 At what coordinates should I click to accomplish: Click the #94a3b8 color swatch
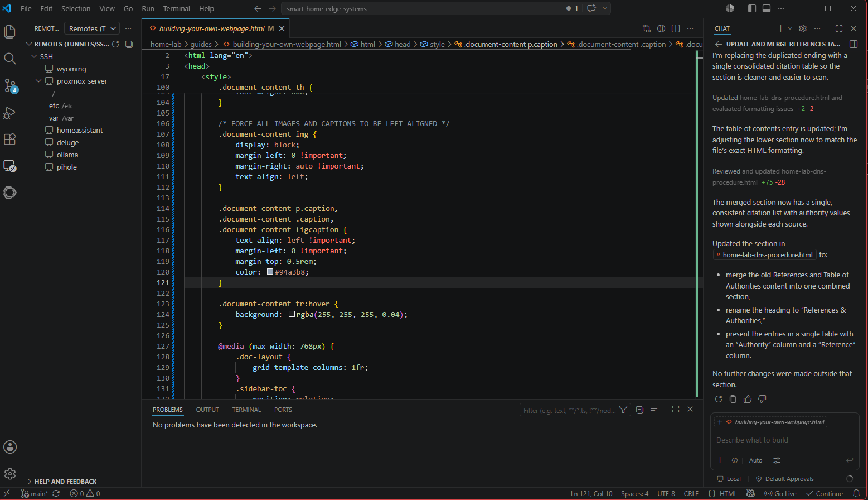pyautogui.click(x=270, y=272)
